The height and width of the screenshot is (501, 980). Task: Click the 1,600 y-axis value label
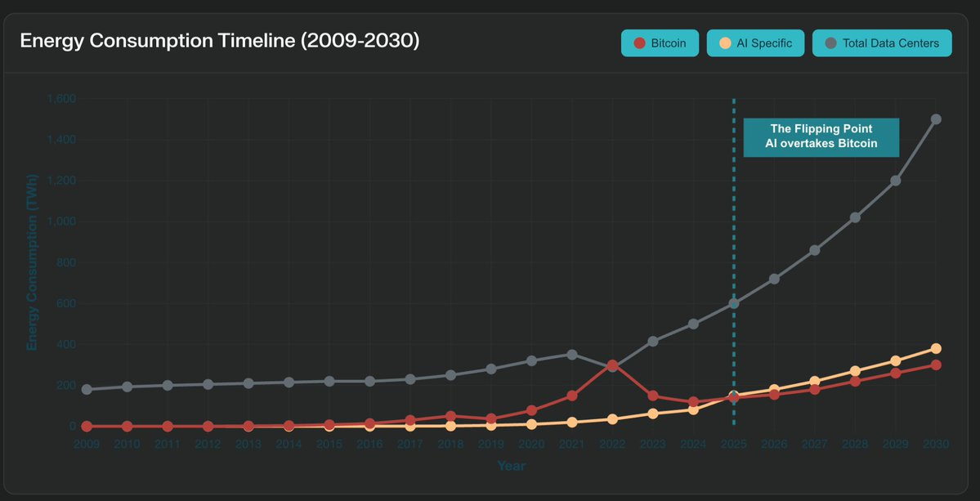click(61, 99)
